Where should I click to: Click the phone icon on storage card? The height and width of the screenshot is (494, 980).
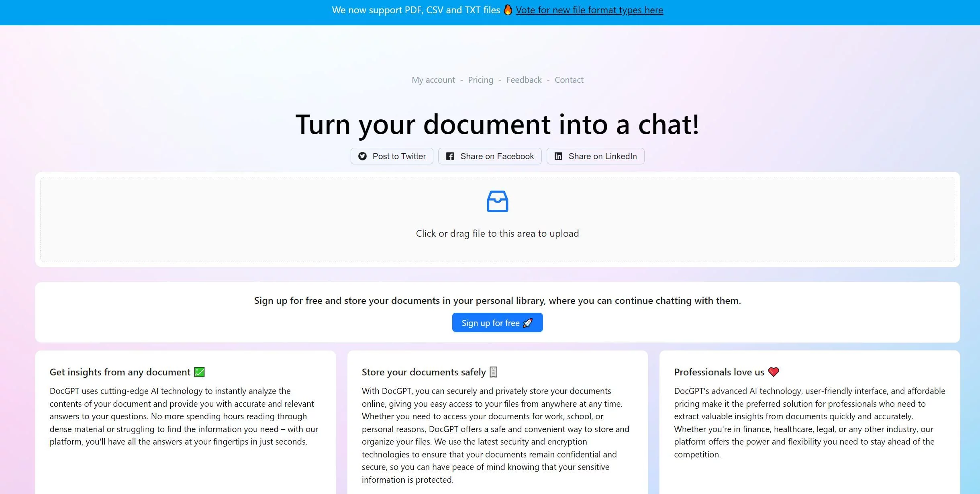click(x=494, y=372)
